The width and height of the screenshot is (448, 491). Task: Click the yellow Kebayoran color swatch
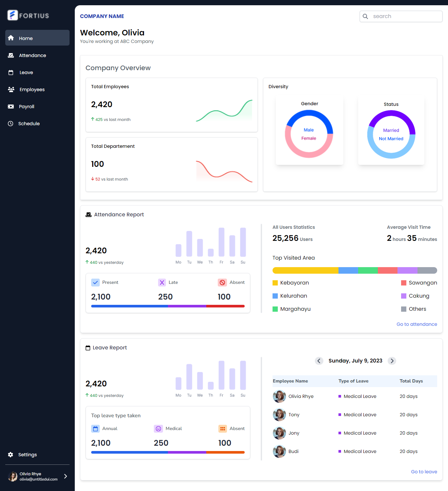pyautogui.click(x=275, y=283)
